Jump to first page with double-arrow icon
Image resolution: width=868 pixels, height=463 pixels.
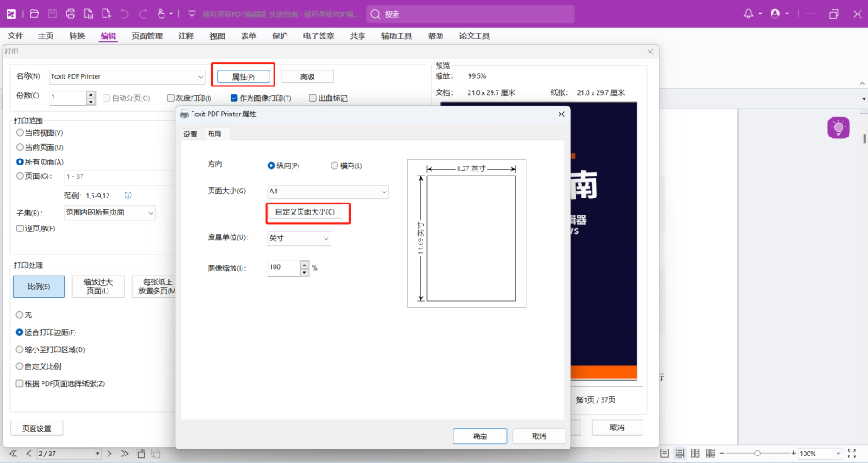14,454
